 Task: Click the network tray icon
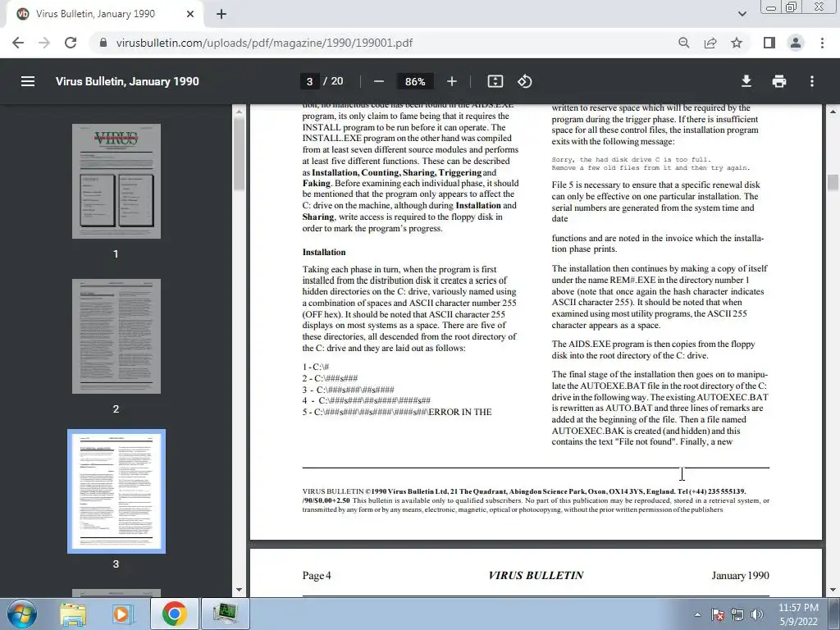point(737,614)
